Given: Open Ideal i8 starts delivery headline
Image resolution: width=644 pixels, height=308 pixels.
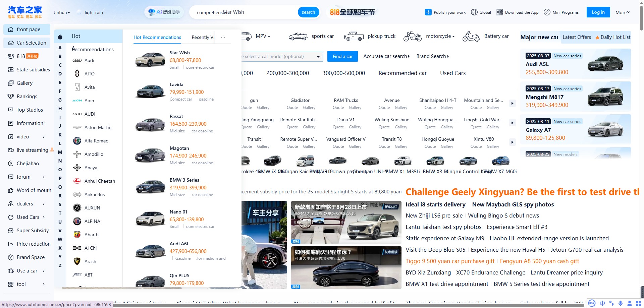Looking at the screenshot, I should tap(435, 204).
